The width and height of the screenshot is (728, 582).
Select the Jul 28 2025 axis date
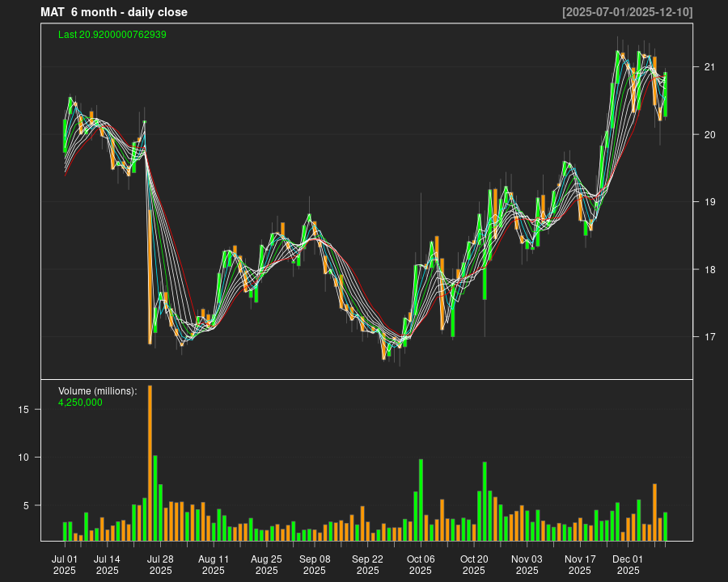pyautogui.click(x=160, y=564)
